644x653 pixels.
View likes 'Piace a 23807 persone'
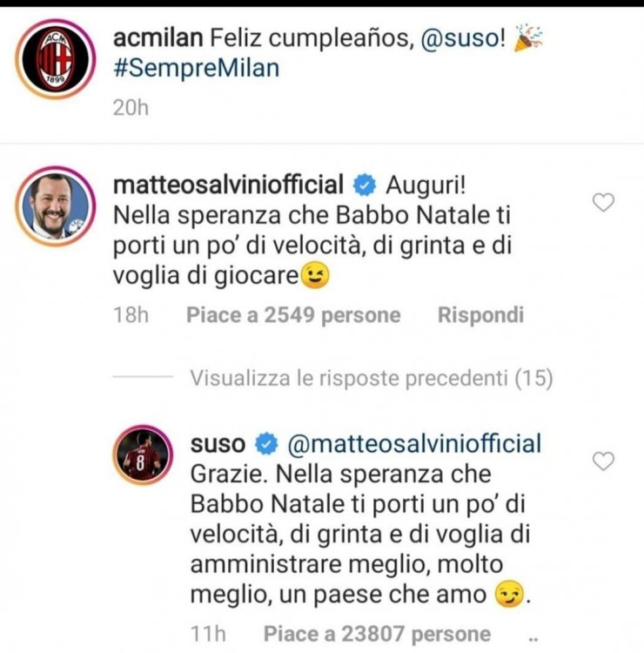(x=377, y=634)
